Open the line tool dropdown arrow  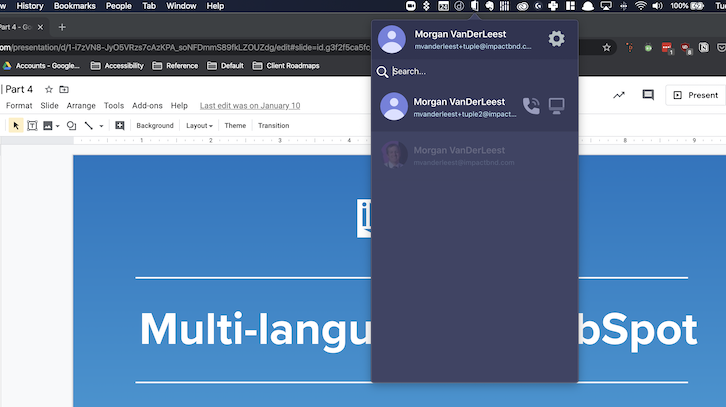click(101, 127)
